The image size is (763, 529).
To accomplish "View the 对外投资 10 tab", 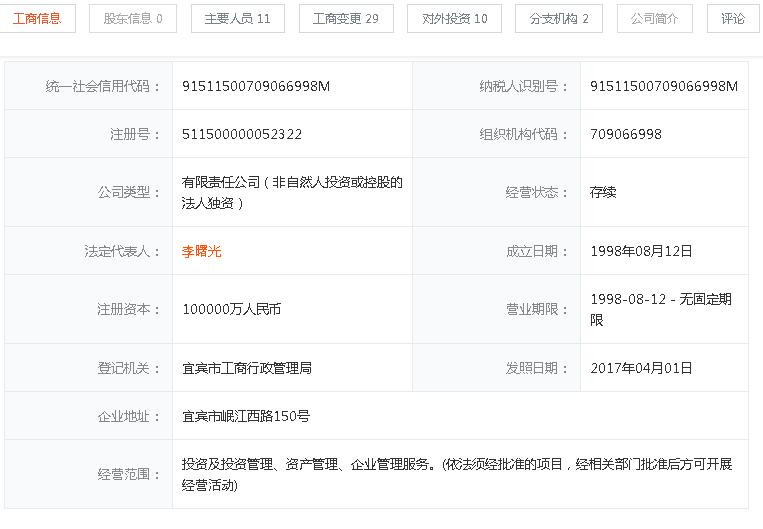I will (454, 18).
